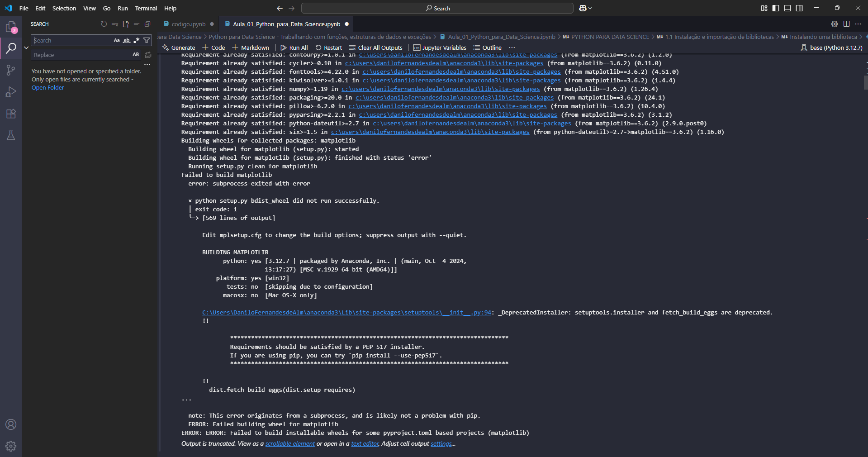Open breadcrumb Python para Data Science - Trabalhando com funções
Viewport: 868px width, 457px height.
[x=320, y=37]
